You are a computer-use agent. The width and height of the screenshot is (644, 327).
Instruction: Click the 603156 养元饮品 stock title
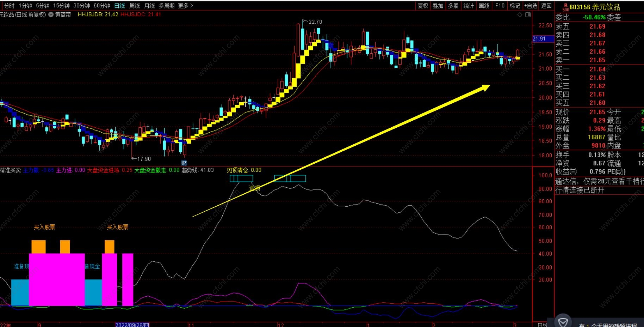pyautogui.click(x=595, y=7)
